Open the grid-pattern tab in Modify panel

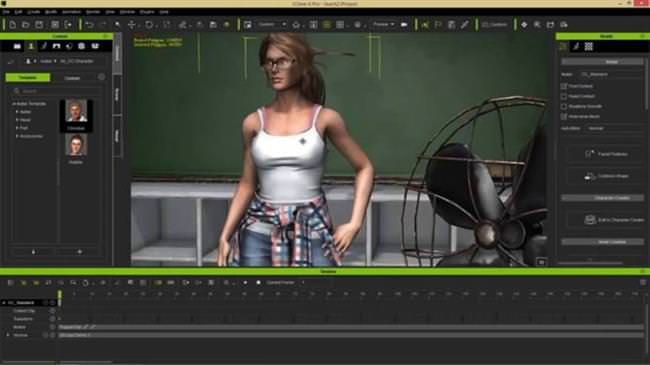pos(589,46)
